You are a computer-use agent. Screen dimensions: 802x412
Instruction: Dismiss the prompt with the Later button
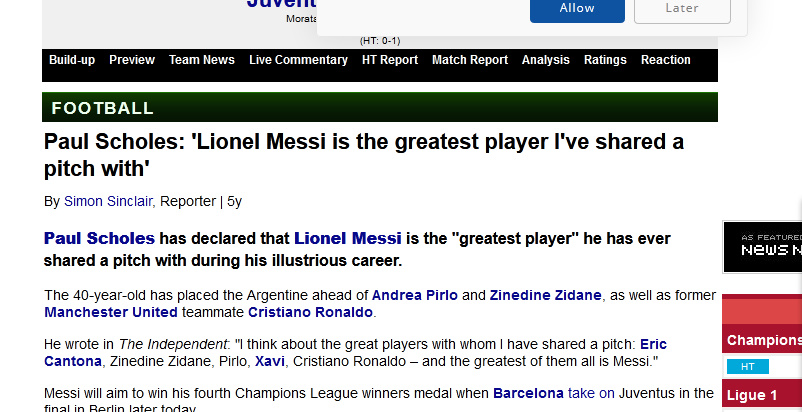[682, 9]
